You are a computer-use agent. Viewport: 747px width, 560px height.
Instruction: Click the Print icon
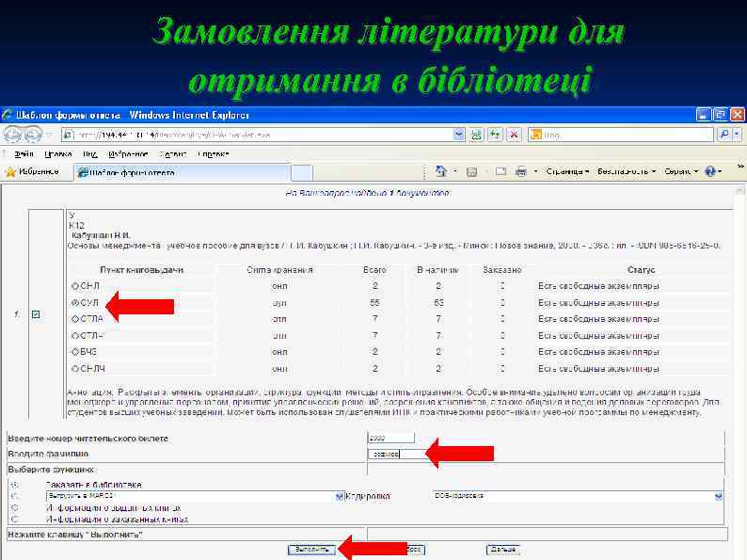521,171
